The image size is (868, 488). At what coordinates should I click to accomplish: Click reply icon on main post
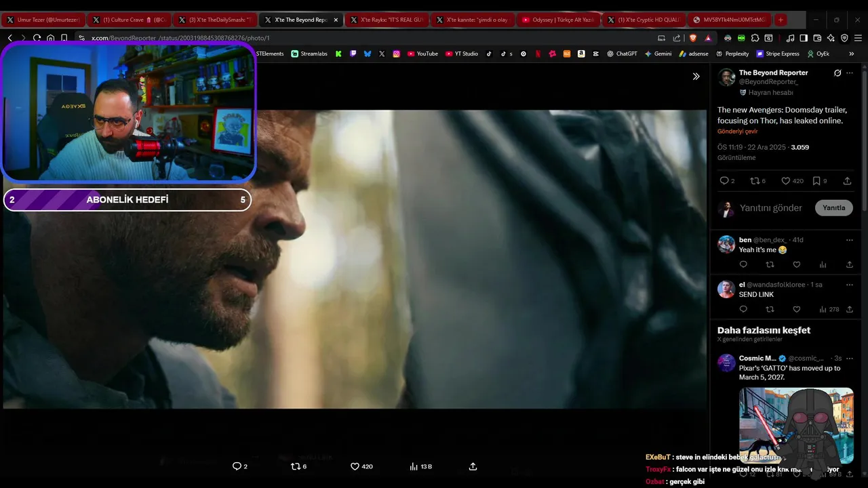click(x=724, y=181)
